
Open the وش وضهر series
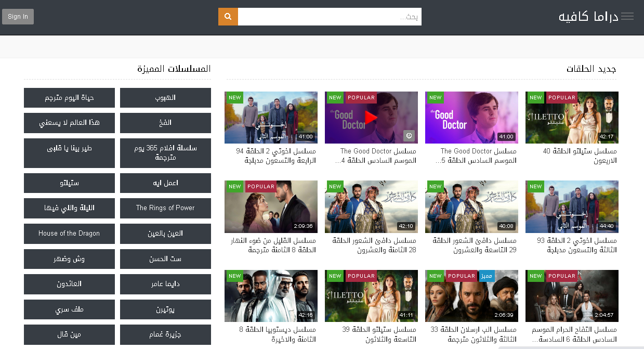click(x=69, y=259)
